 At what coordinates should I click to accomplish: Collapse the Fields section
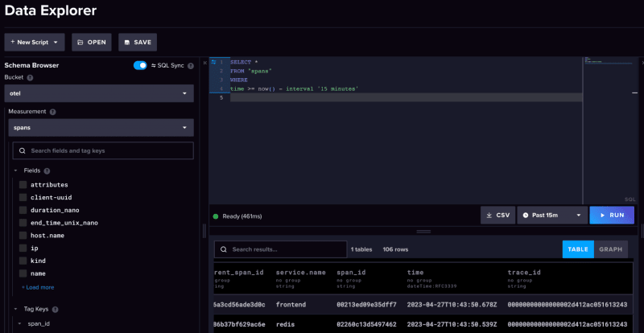tap(15, 171)
